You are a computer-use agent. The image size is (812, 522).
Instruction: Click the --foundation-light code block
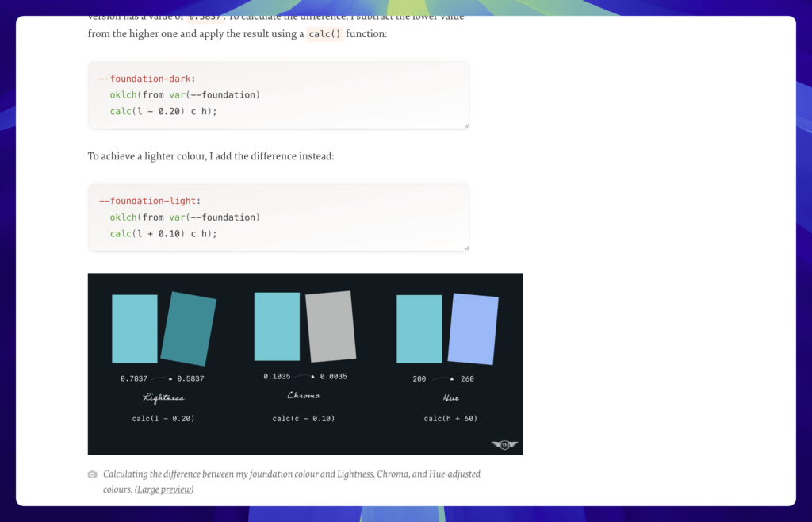pos(278,217)
